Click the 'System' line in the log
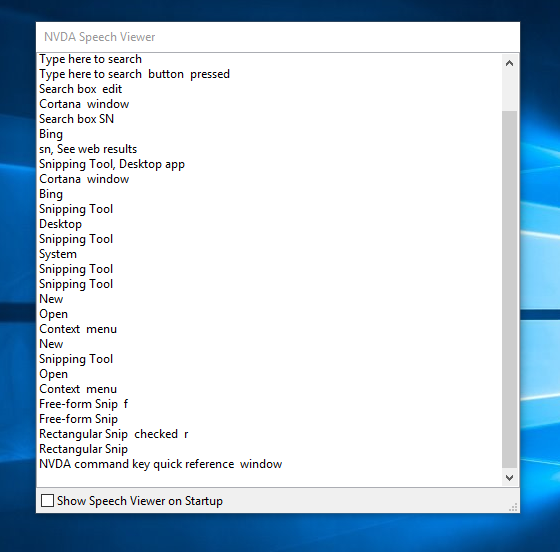This screenshot has height=552, width=560. point(58,254)
